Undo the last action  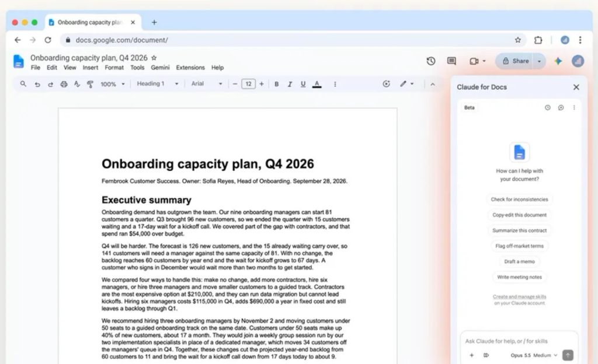(37, 84)
